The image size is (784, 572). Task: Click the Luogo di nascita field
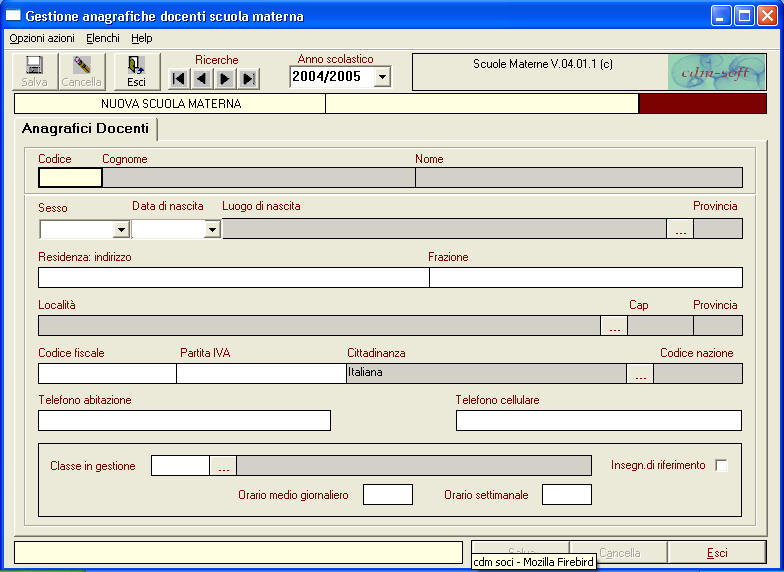point(444,228)
